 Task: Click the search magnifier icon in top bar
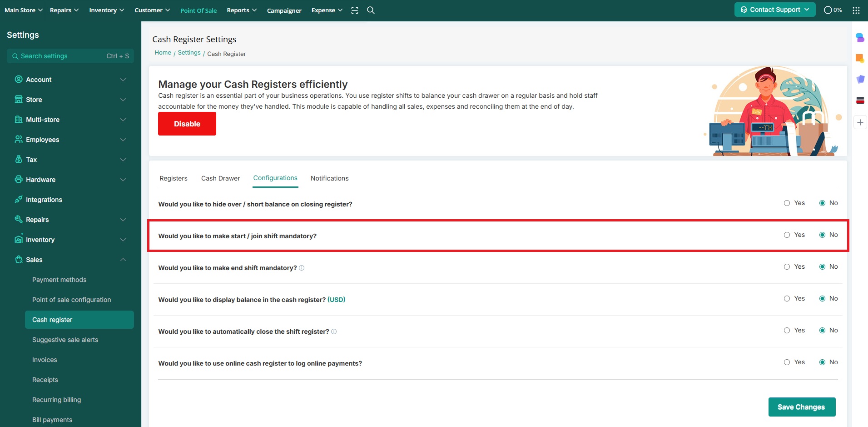click(x=371, y=10)
